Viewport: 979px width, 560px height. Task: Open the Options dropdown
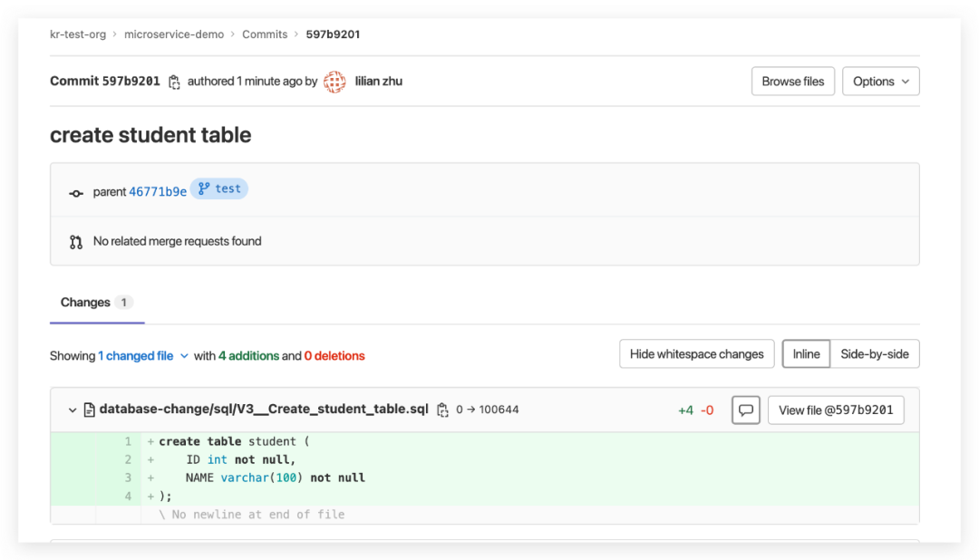point(880,82)
